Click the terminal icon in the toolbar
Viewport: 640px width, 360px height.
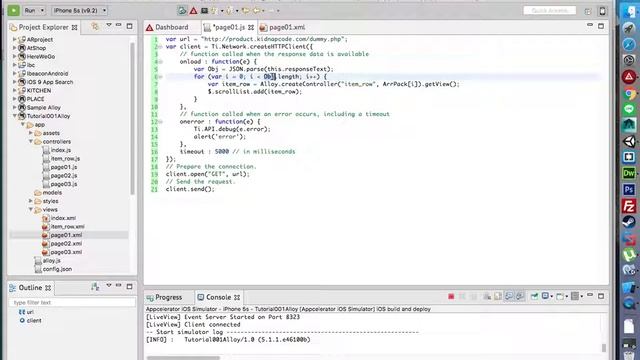click(204, 11)
